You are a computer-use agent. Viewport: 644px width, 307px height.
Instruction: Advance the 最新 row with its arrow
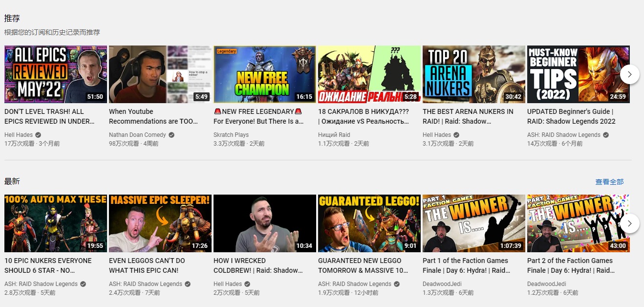coord(630,223)
